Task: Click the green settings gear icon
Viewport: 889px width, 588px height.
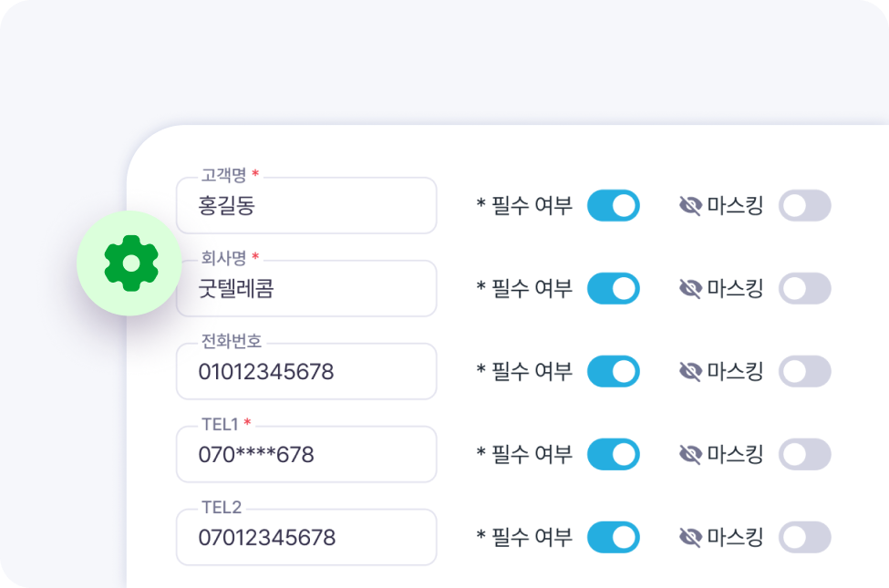Action: pos(130,263)
